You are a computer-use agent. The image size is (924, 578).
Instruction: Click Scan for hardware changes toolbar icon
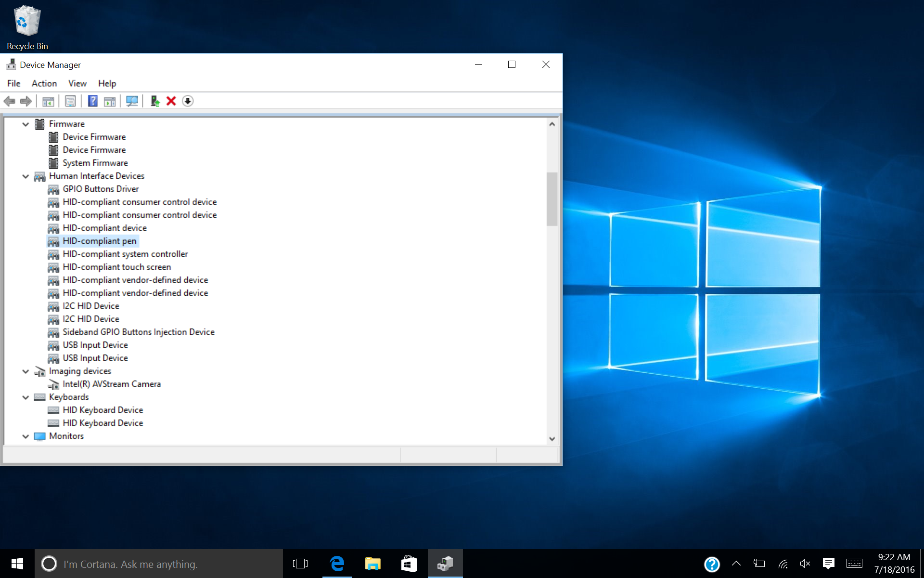click(132, 101)
